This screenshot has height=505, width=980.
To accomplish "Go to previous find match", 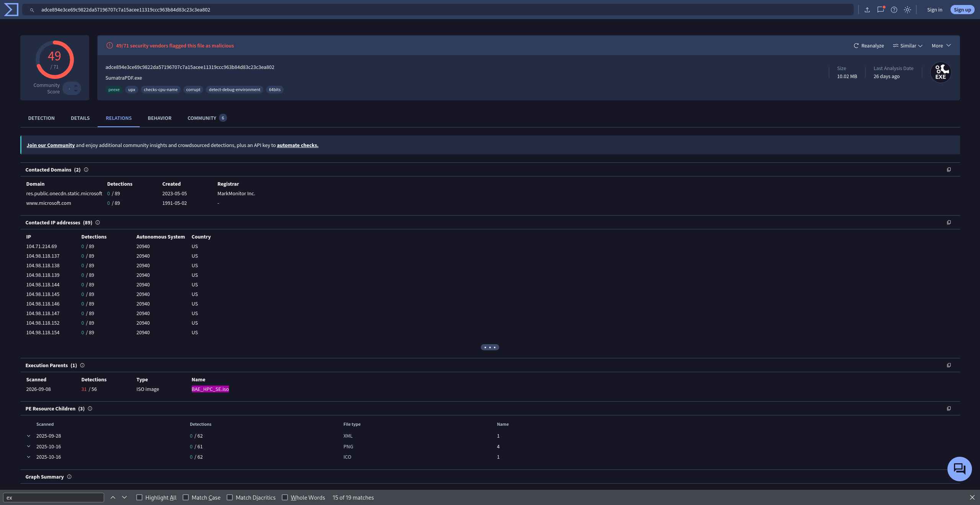I will [113, 497].
